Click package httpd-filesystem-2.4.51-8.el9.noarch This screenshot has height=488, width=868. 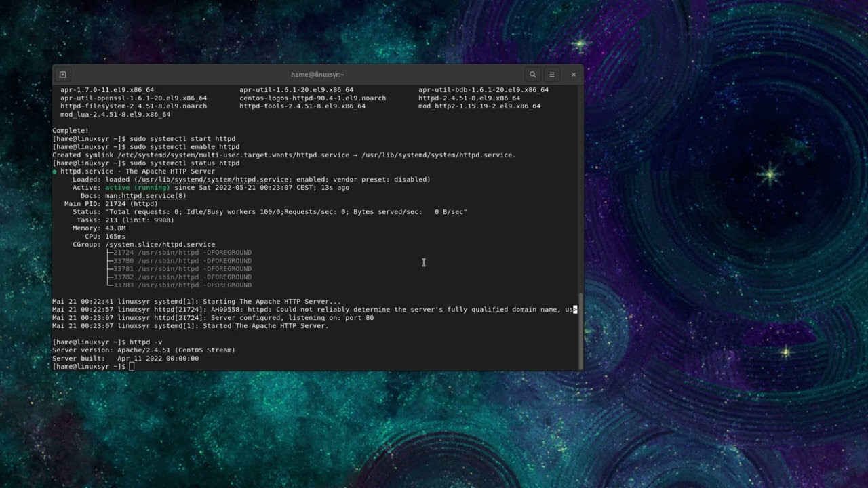(134, 106)
